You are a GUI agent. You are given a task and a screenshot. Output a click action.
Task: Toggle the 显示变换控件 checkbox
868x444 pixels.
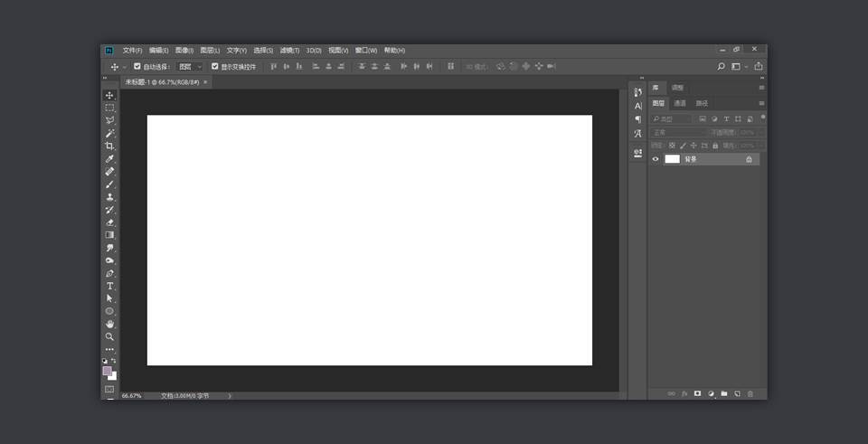coord(215,66)
